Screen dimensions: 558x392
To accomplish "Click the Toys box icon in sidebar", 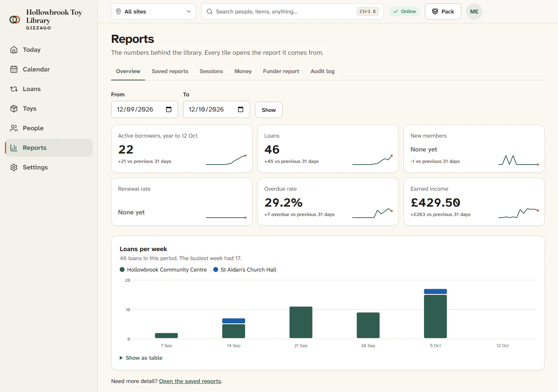I will 14,109.
